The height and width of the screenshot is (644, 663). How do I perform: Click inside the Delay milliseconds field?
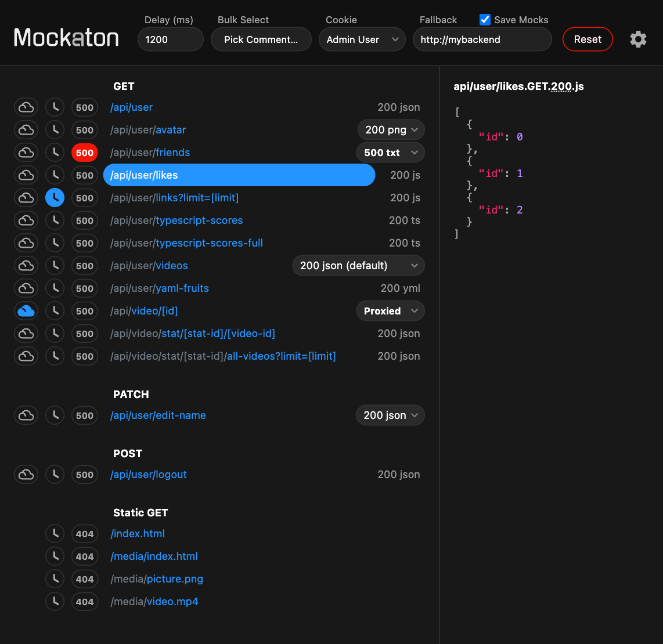[x=170, y=39]
